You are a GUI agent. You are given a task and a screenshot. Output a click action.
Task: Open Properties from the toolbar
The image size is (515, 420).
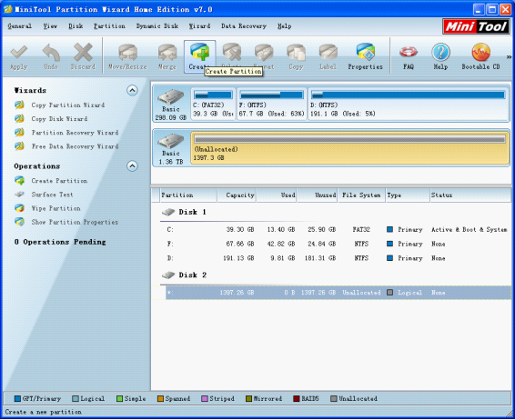365,56
